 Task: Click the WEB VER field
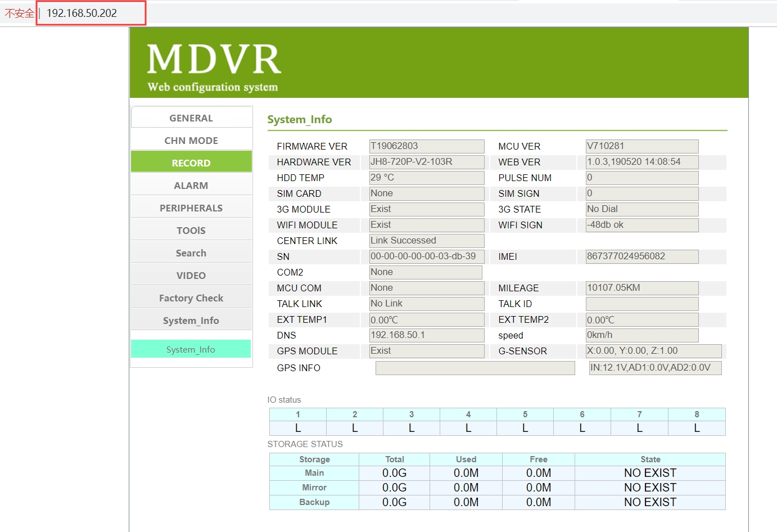pyautogui.click(x=642, y=162)
